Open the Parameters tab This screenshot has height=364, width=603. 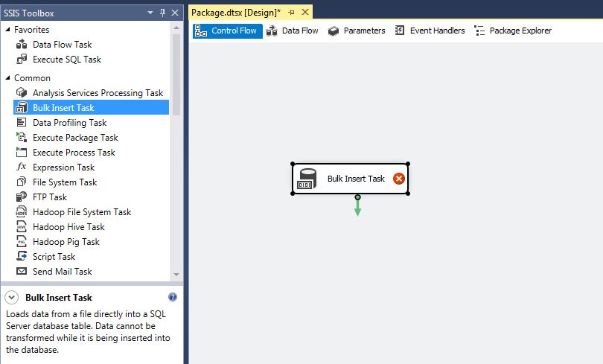coord(357,31)
